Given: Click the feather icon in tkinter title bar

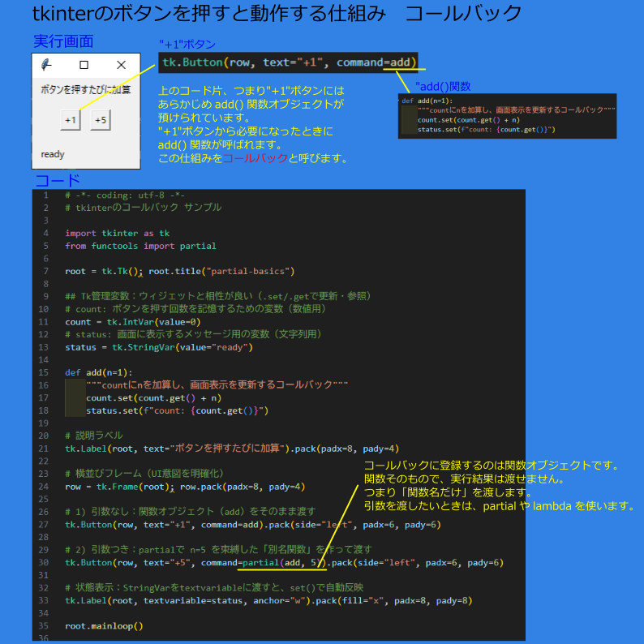Looking at the screenshot, I should pyautogui.click(x=46, y=65).
